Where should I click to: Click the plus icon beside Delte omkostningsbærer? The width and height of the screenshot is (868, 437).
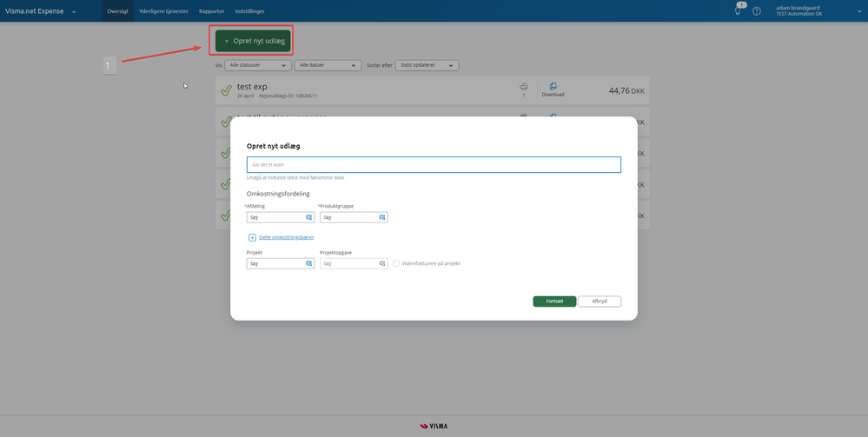253,237
